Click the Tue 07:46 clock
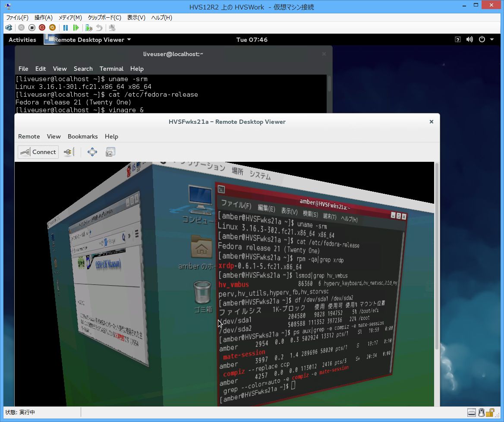The height and width of the screenshot is (422, 504). tap(252, 40)
